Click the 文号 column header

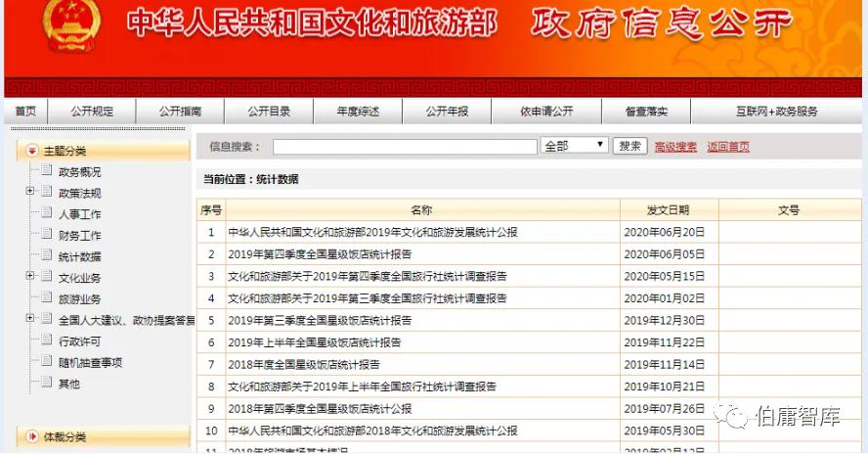tap(789, 210)
